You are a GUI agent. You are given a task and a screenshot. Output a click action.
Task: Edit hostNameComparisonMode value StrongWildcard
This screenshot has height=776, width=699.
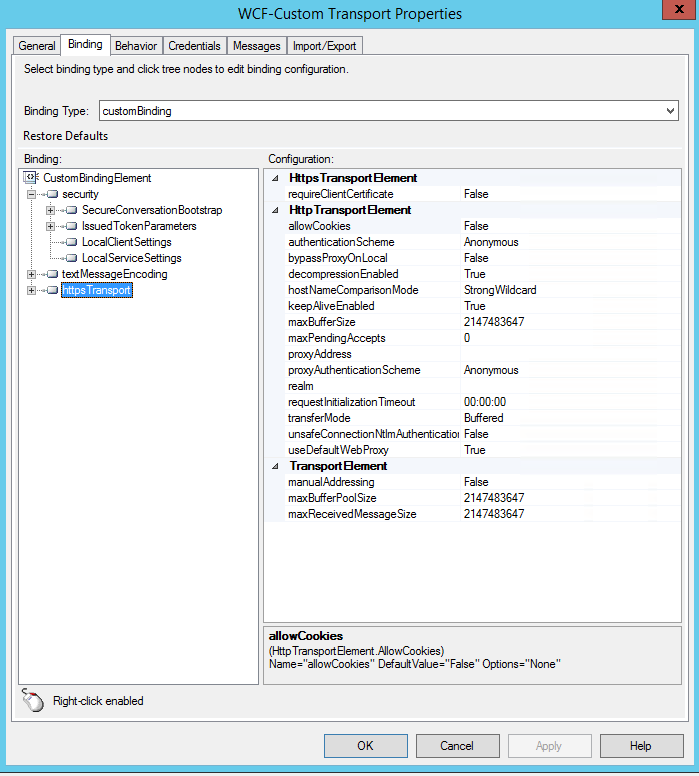[x=570, y=290]
